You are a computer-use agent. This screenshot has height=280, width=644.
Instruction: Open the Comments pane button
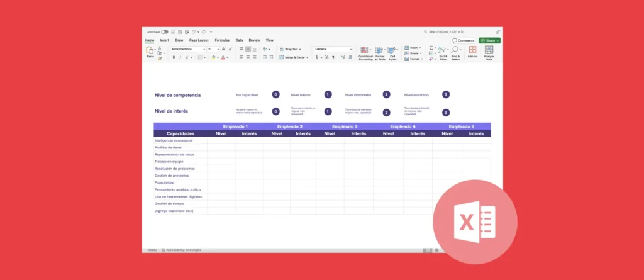click(464, 40)
